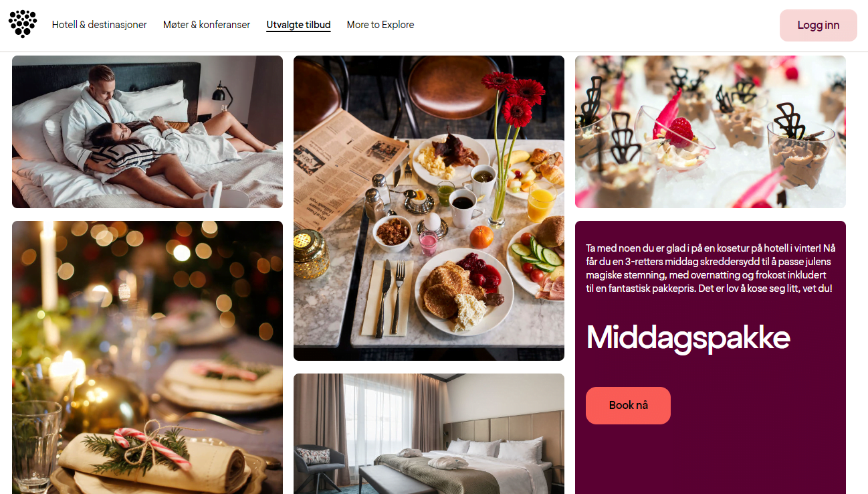
Task: Open Møter & konferanser menu
Action: click(x=207, y=25)
